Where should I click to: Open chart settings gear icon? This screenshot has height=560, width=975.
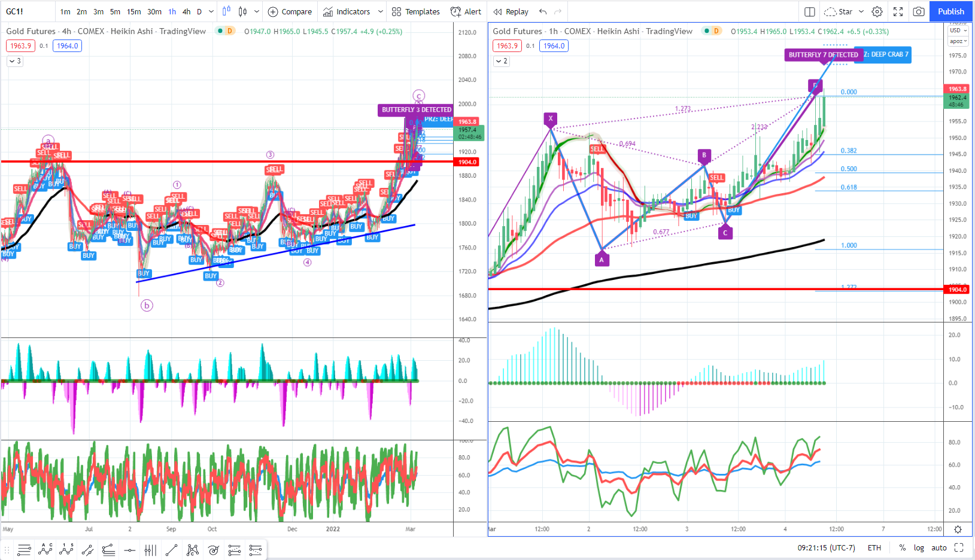click(877, 11)
